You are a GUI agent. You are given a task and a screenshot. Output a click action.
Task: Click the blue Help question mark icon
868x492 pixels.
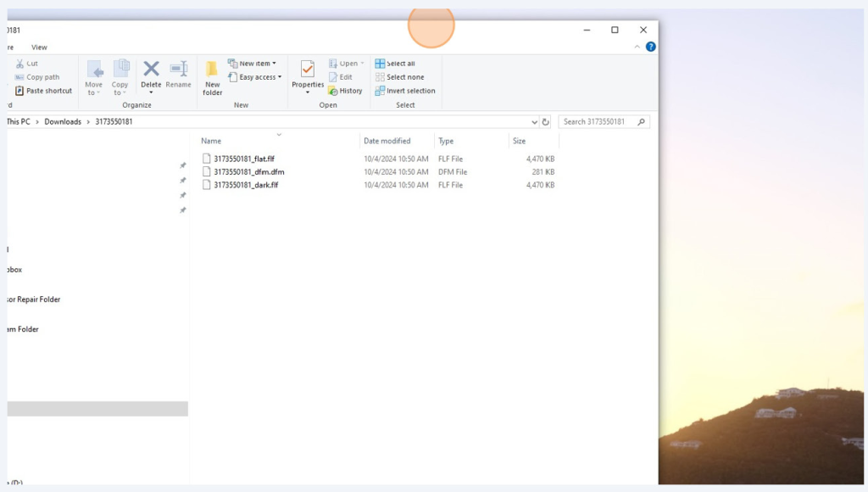click(x=650, y=48)
